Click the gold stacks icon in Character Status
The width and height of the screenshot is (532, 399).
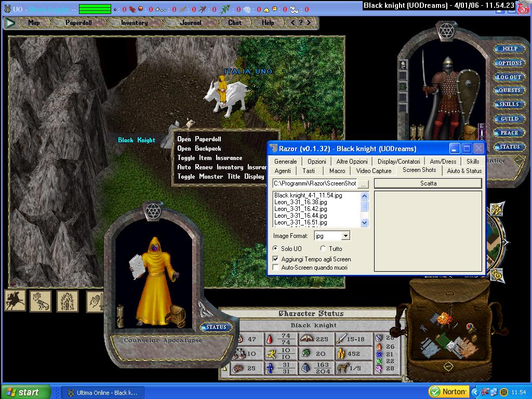coord(341,353)
